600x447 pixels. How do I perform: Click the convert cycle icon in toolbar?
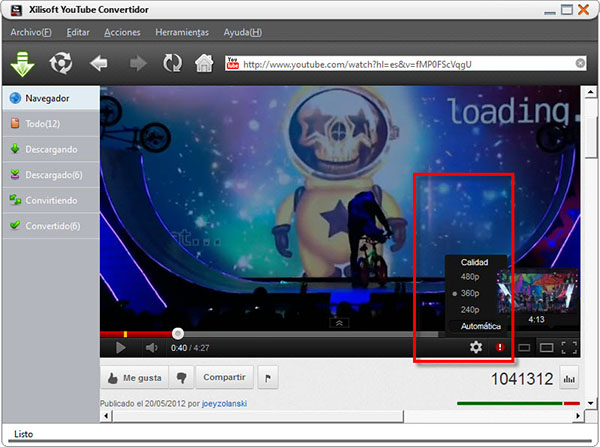60,63
